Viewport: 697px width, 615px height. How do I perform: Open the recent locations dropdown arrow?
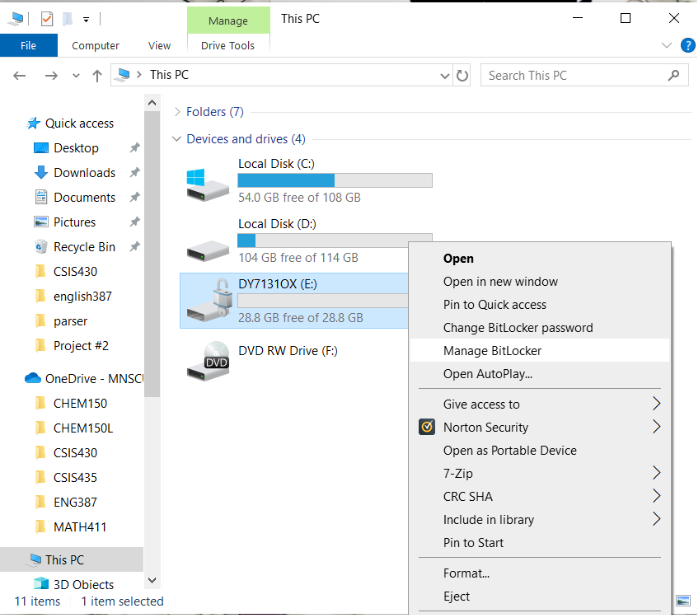coord(76,76)
